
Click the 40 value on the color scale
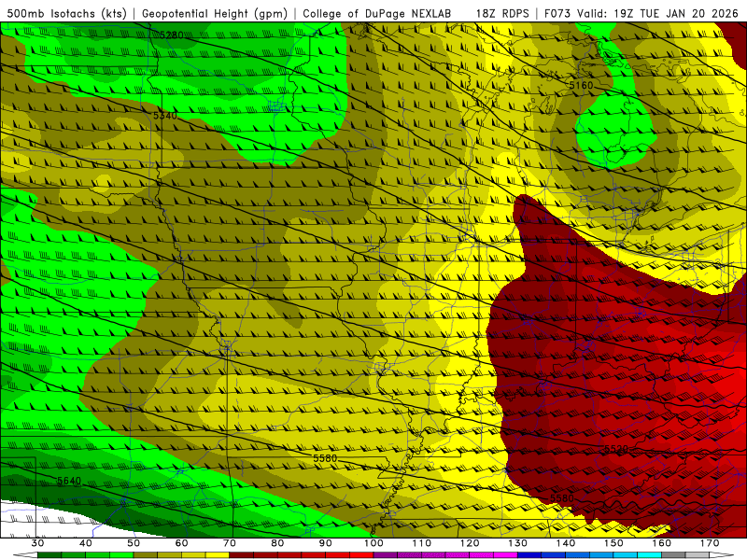click(86, 543)
